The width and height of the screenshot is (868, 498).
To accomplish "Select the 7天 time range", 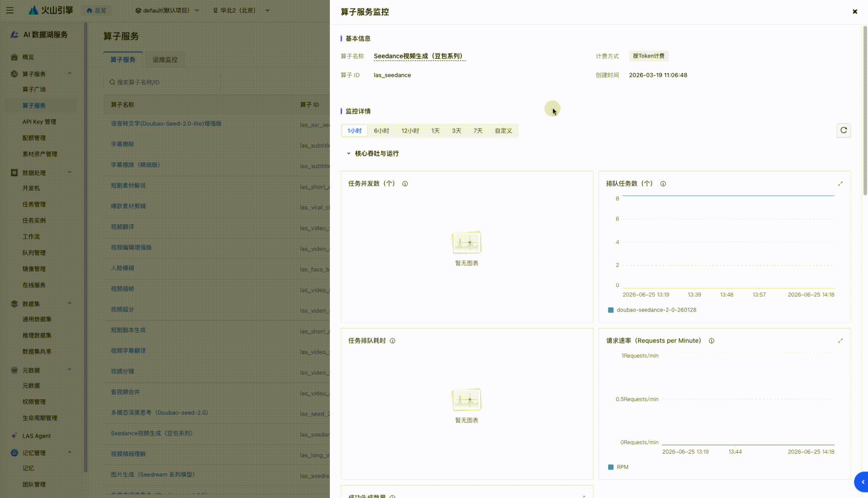I will pyautogui.click(x=478, y=131).
